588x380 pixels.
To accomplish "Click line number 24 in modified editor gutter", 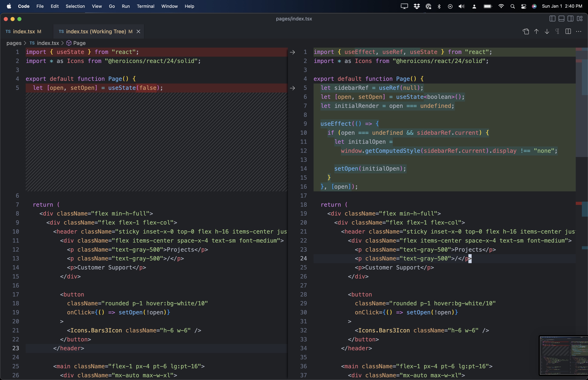I will 304,259.
